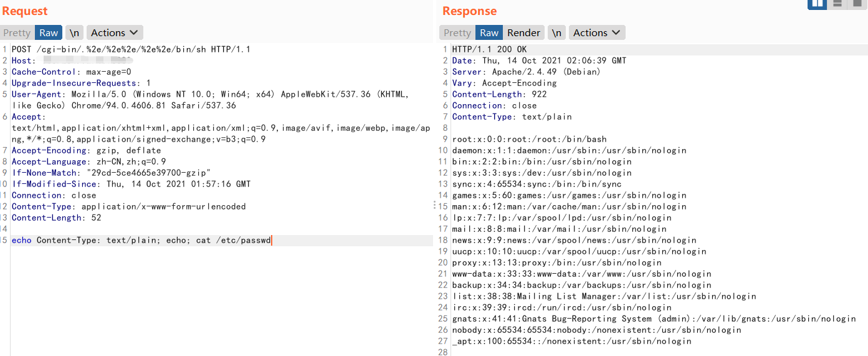Click the gnats:x:41:41 Bug-Reporting System entry
The image size is (868, 356).
pos(654,319)
